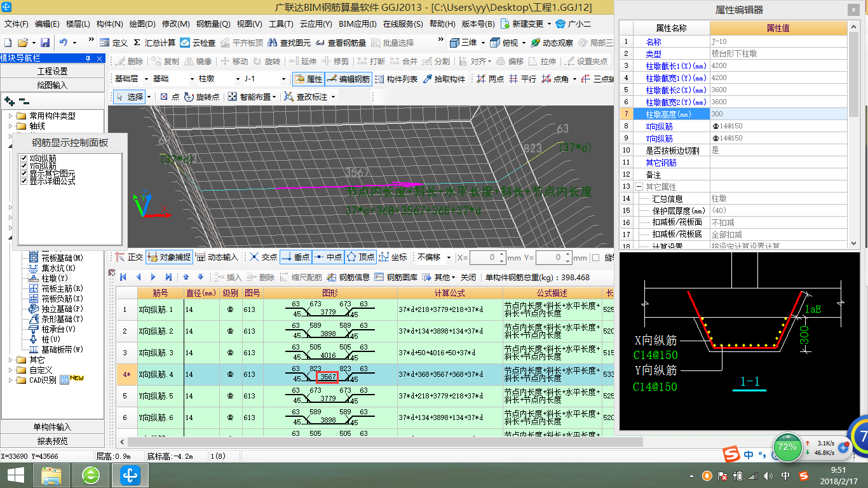Image resolution: width=868 pixels, height=488 pixels.
Task: Open 钢筋量(Q) menu
Action: (214, 24)
